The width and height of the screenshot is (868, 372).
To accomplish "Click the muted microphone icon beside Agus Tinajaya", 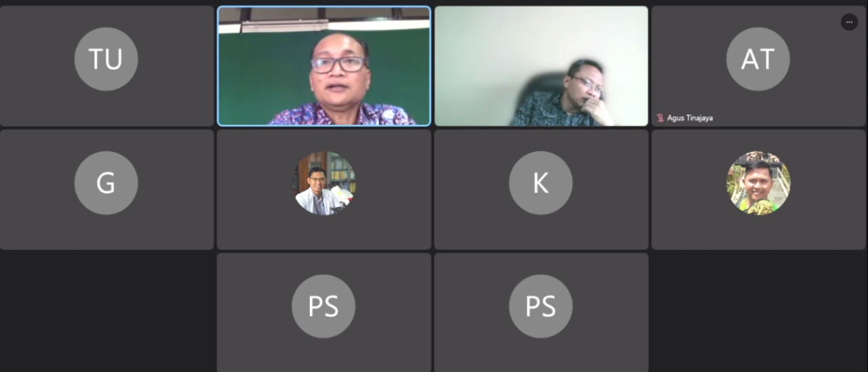I will pyautogui.click(x=660, y=118).
